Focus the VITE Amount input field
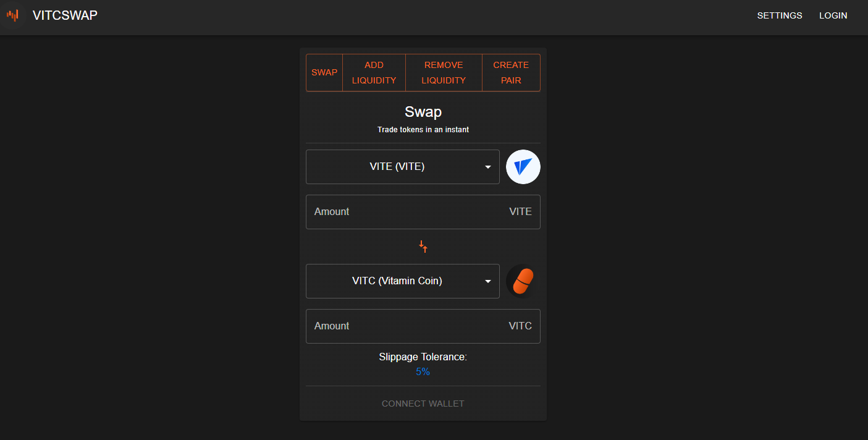The width and height of the screenshot is (868, 440). coord(423,212)
